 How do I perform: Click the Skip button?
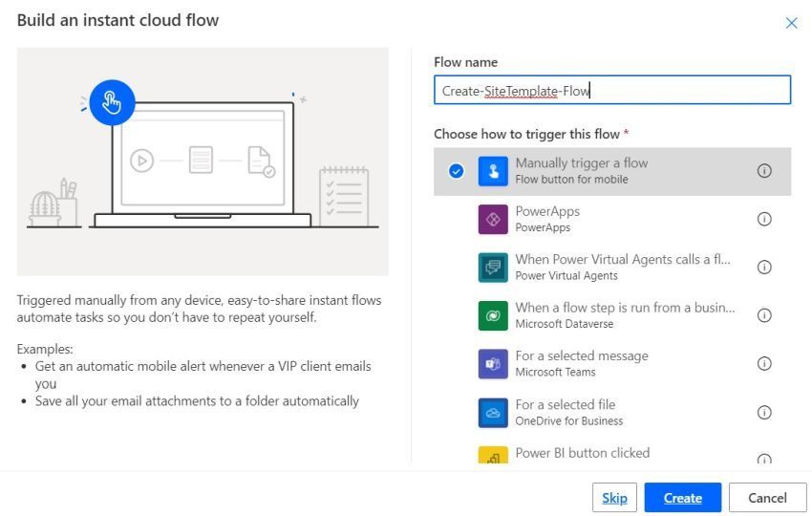pos(614,498)
